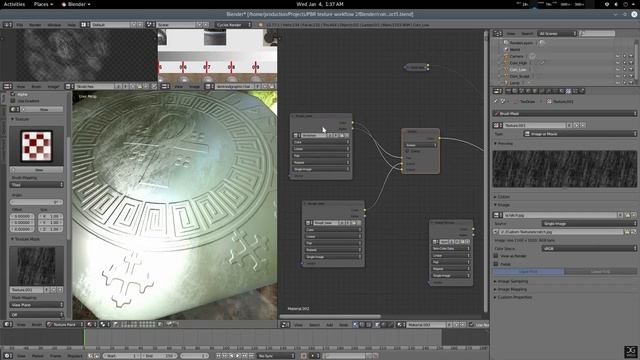Click the node editor type icon
The width and height of the screenshot is (640, 360).
285,325
